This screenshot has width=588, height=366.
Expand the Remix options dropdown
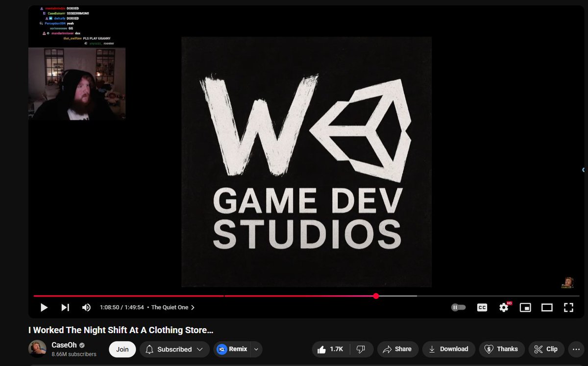pyautogui.click(x=255, y=349)
